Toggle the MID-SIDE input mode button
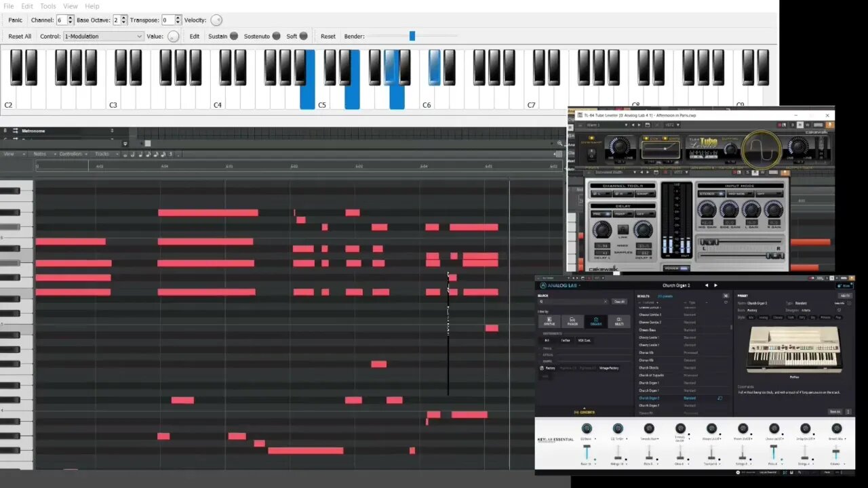This screenshot has height=488, width=868. (741, 194)
